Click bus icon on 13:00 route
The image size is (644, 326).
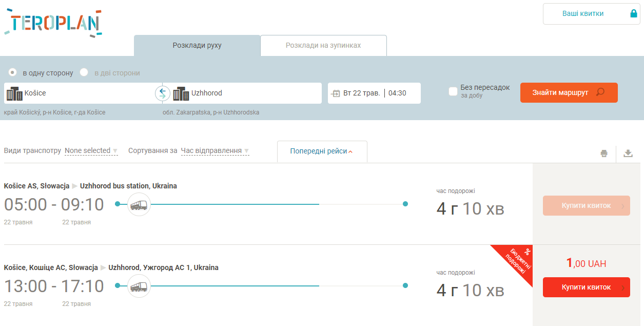click(139, 286)
